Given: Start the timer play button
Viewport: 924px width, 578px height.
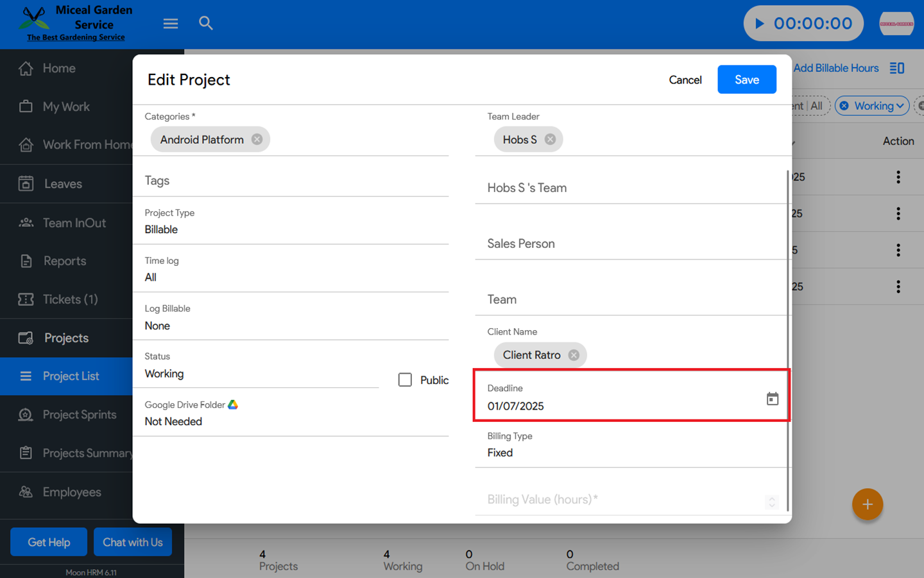Looking at the screenshot, I should (x=760, y=24).
